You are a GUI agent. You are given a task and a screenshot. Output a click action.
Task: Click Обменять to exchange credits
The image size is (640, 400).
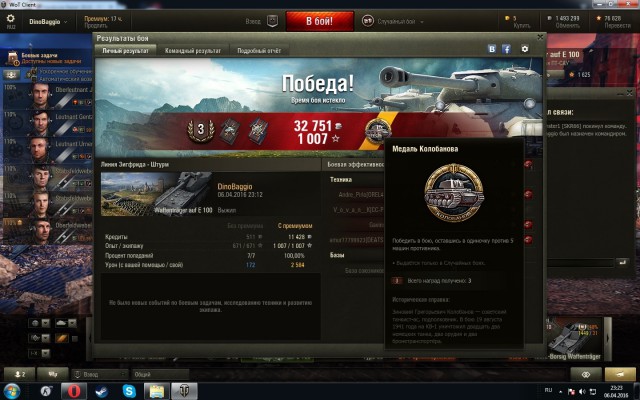pos(567,26)
